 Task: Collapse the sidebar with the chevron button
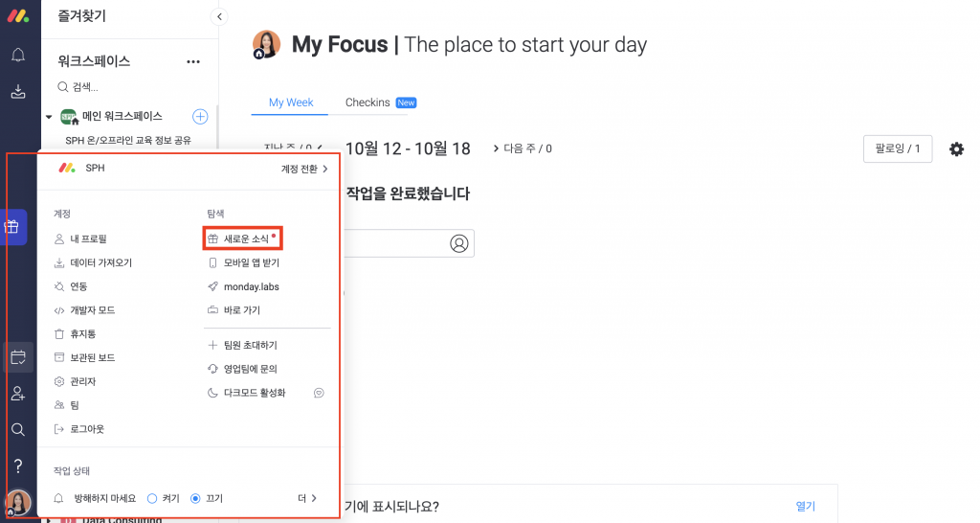tap(219, 16)
